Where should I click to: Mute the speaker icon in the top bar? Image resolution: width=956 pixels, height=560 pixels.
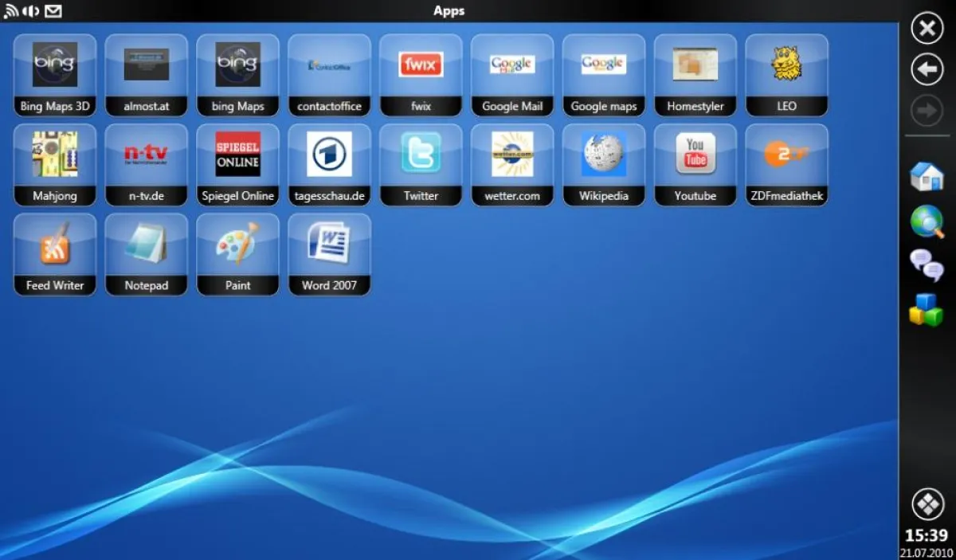pyautogui.click(x=30, y=11)
